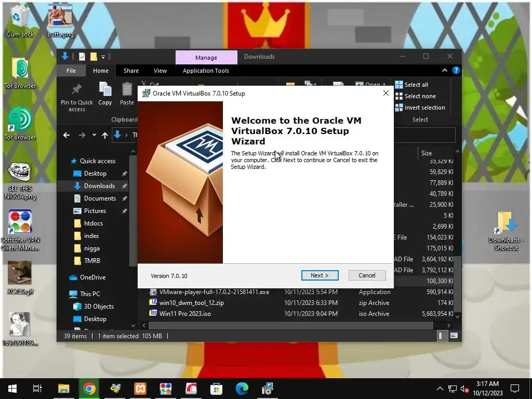Select the Manage contextual tab
532x399 pixels.
click(206, 57)
